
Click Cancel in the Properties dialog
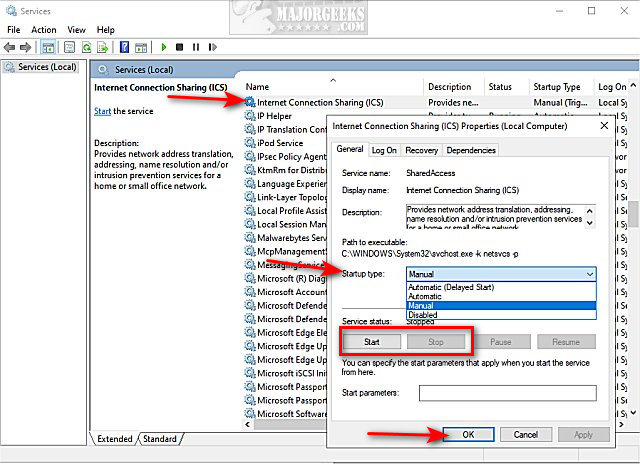(526, 435)
